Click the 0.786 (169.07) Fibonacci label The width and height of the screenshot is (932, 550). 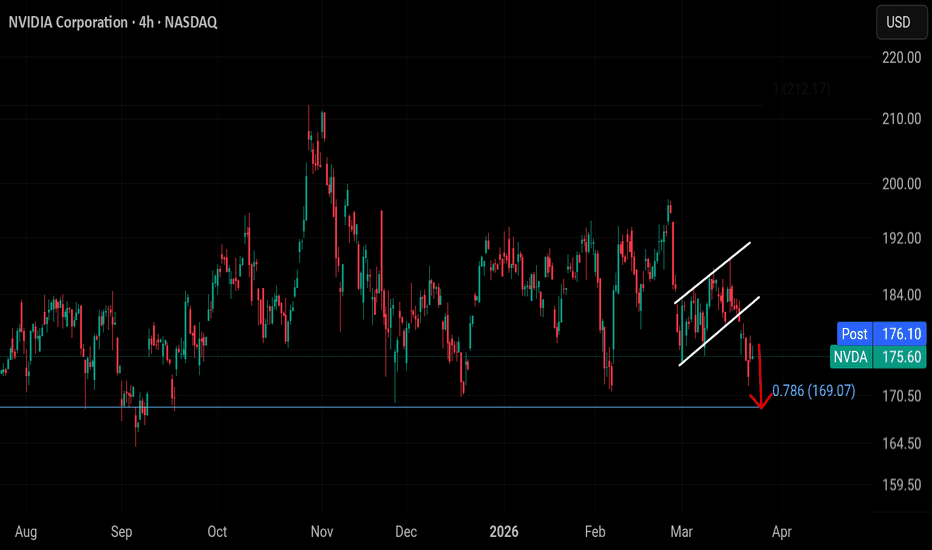pyautogui.click(x=813, y=391)
